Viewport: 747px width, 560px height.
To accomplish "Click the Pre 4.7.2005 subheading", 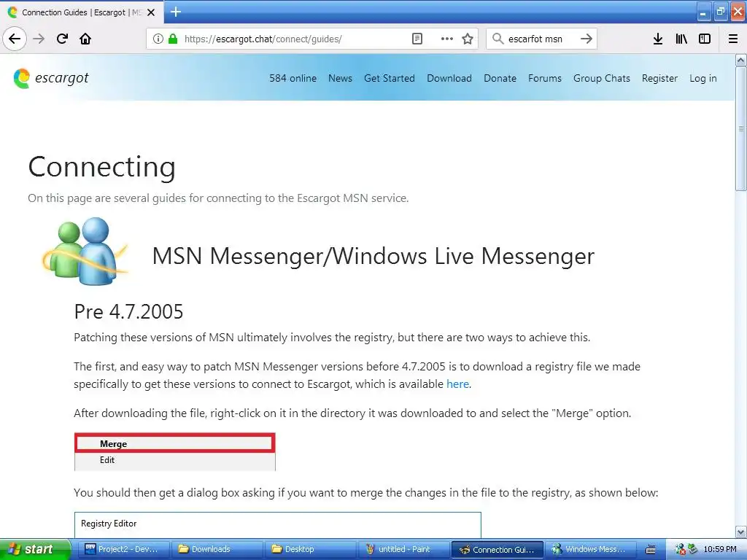I will pyautogui.click(x=128, y=312).
